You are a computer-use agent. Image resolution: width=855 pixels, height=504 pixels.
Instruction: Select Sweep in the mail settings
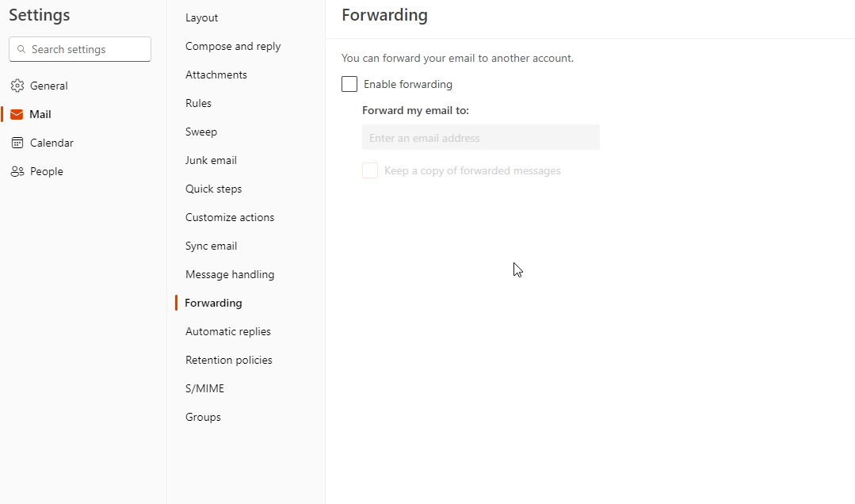pos(201,132)
